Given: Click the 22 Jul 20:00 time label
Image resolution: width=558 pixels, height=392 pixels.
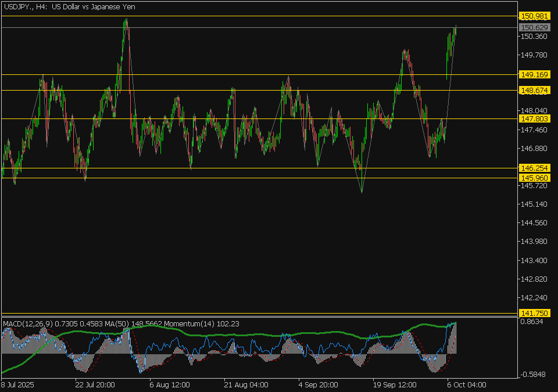Looking at the screenshot, I should [x=95, y=384].
